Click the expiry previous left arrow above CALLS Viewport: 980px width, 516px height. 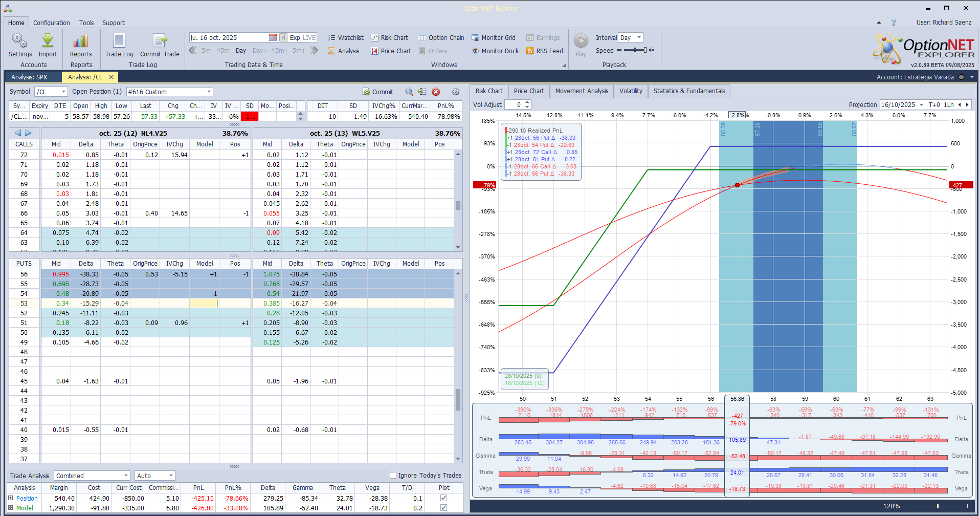18,133
